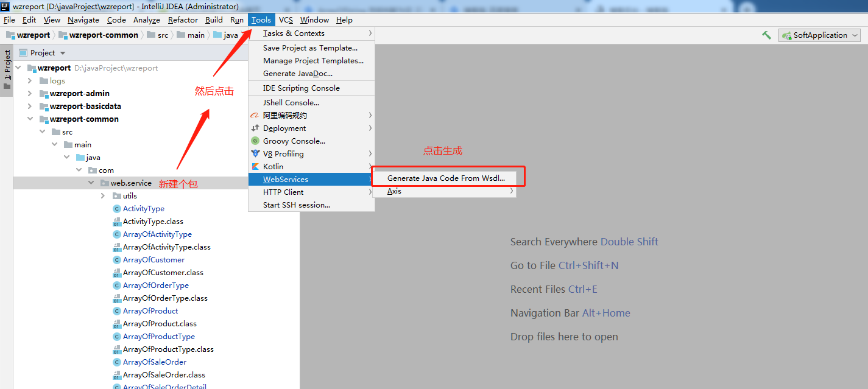Collapse the web.service package node
Screen dimensions: 868x389
pos(91,183)
